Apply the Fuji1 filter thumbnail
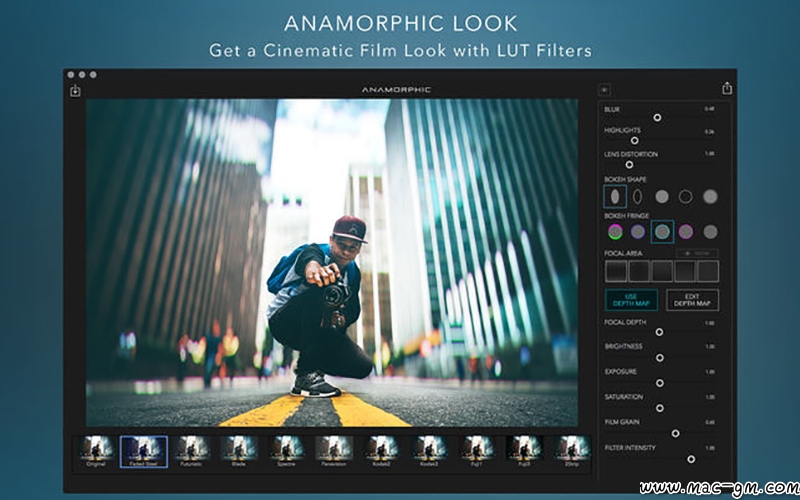This screenshot has width=800, height=500. coord(477,451)
